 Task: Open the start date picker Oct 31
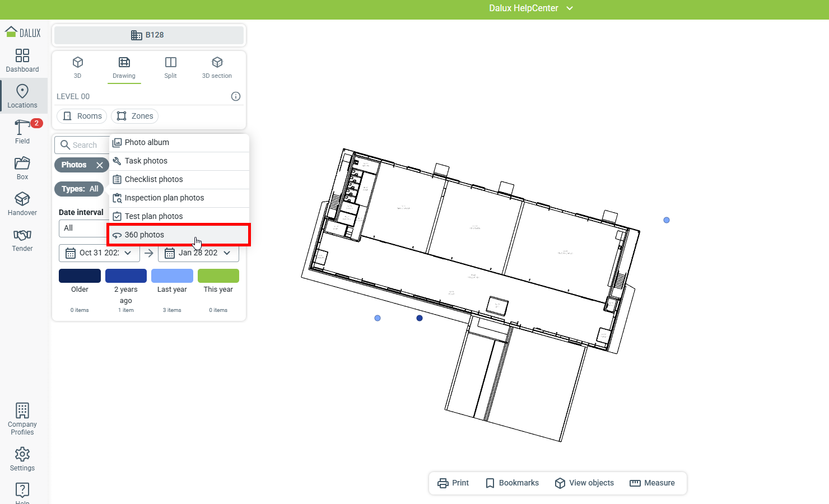coord(99,253)
